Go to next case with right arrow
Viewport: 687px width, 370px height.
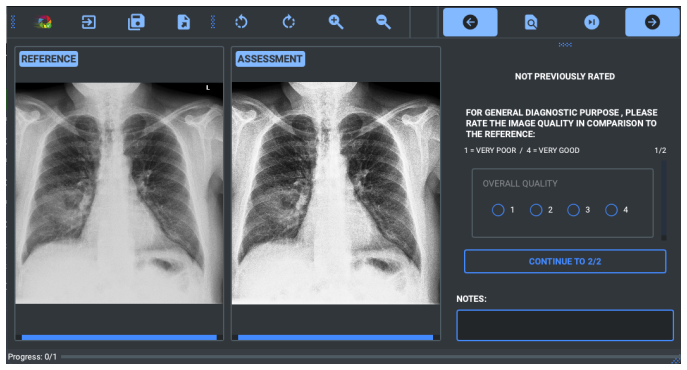pos(652,22)
